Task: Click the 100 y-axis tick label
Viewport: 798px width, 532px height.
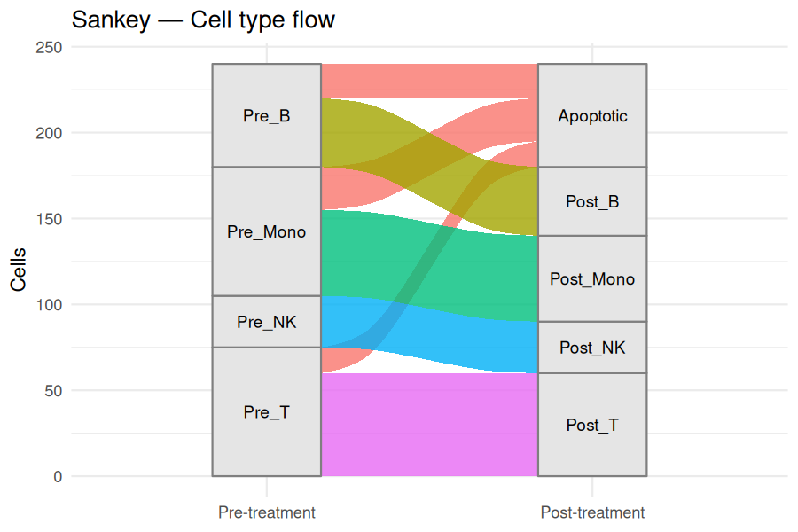Action: [49, 305]
